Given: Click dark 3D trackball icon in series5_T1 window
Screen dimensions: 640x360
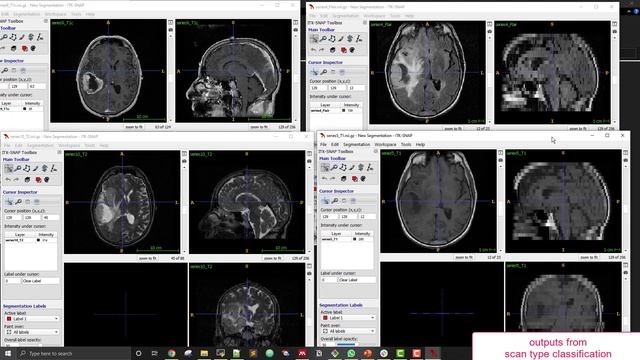Looking at the screenshot, I should (363, 179).
